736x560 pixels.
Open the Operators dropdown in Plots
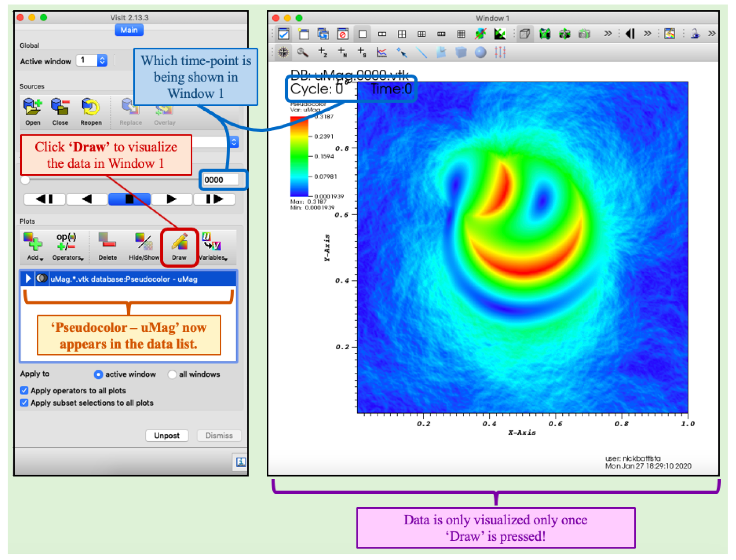pyautogui.click(x=67, y=246)
